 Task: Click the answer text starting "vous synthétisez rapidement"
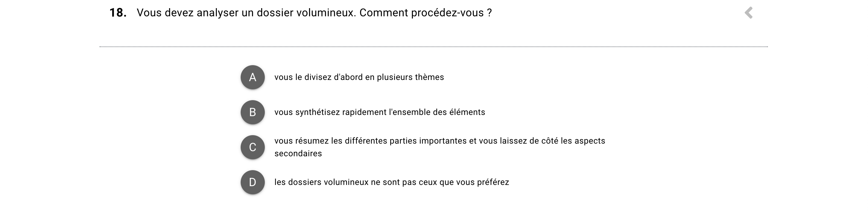click(x=379, y=112)
